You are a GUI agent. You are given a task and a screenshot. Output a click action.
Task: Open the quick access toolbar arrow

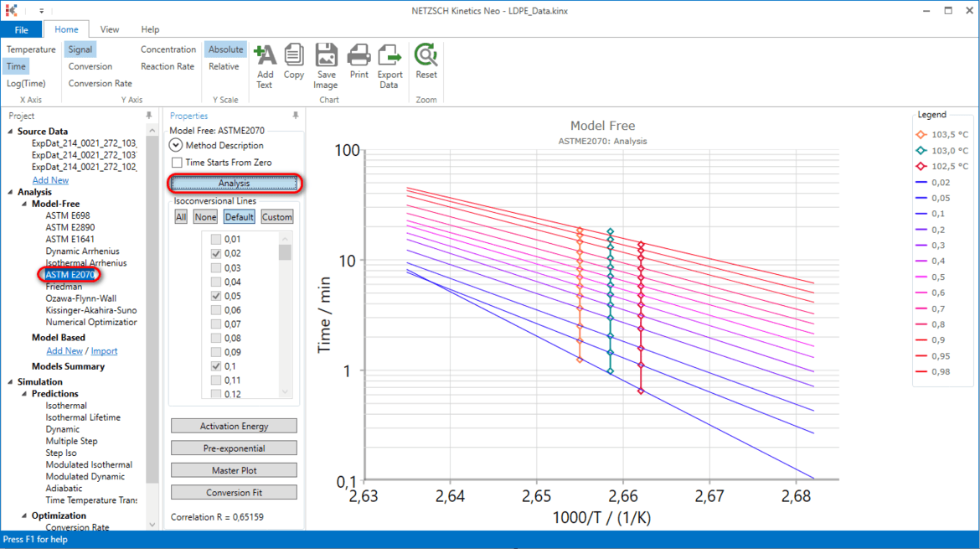(41, 11)
